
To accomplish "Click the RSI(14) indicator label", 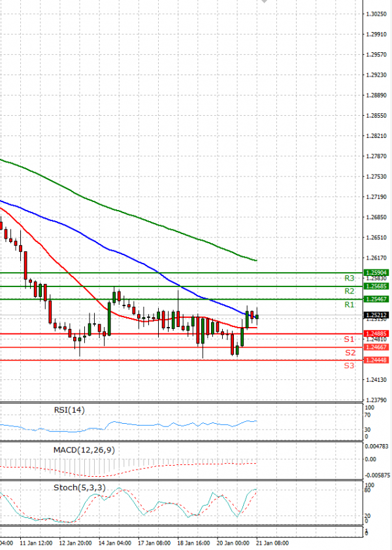I will [x=69, y=409].
